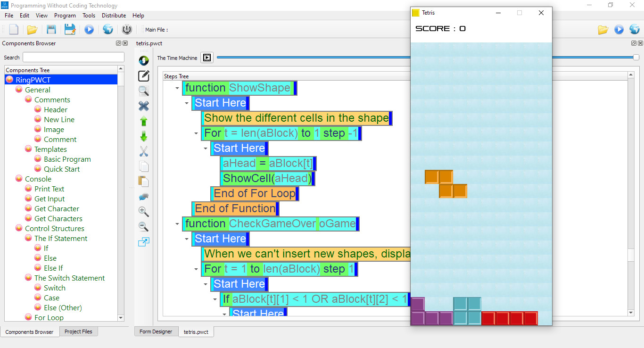The width and height of the screenshot is (644, 348).
Task: Click the Open folder icon in main toolbar
Action: coord(32,30)
